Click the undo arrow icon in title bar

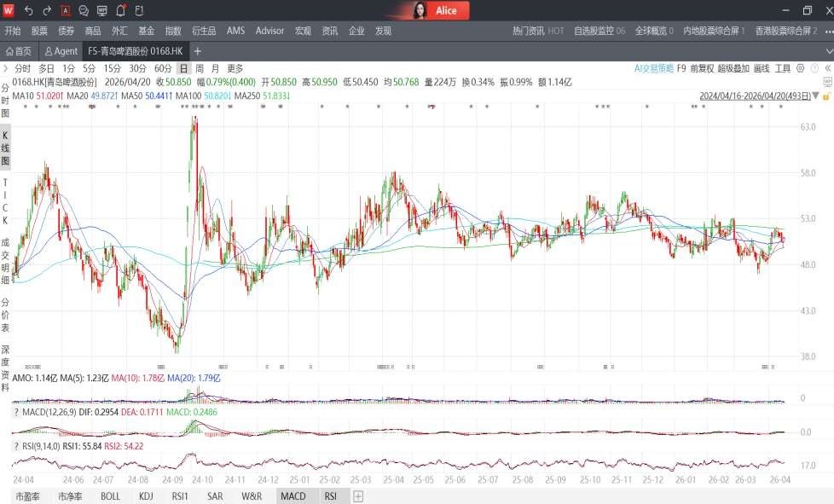click(x=28, y=10)
